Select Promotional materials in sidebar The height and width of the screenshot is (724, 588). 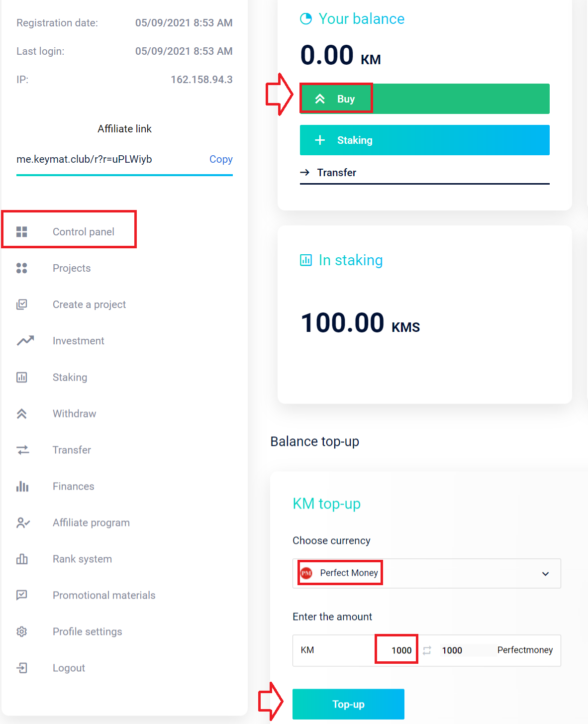click(x=104, y=595)
